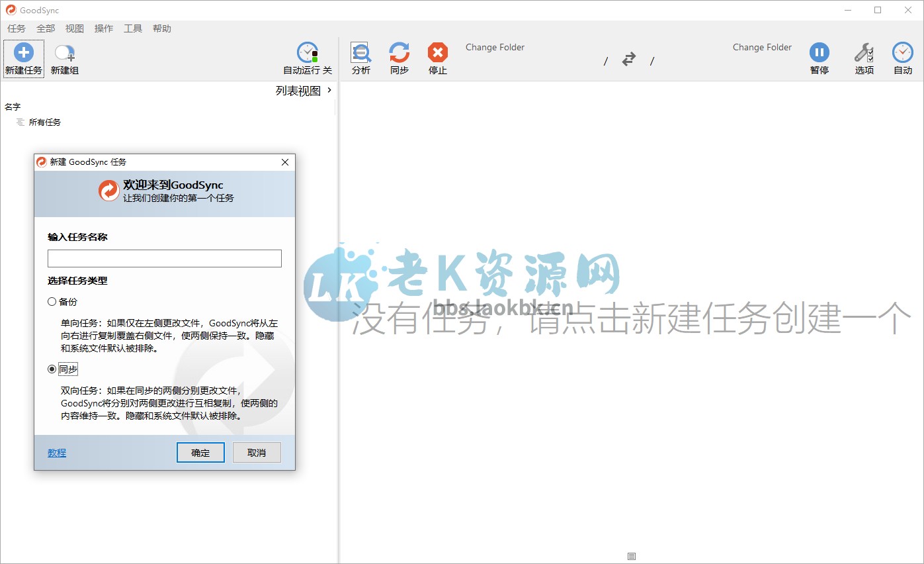Open the All (全部) menu
Viewport: 924px width, 564px height.
(46, 28)
